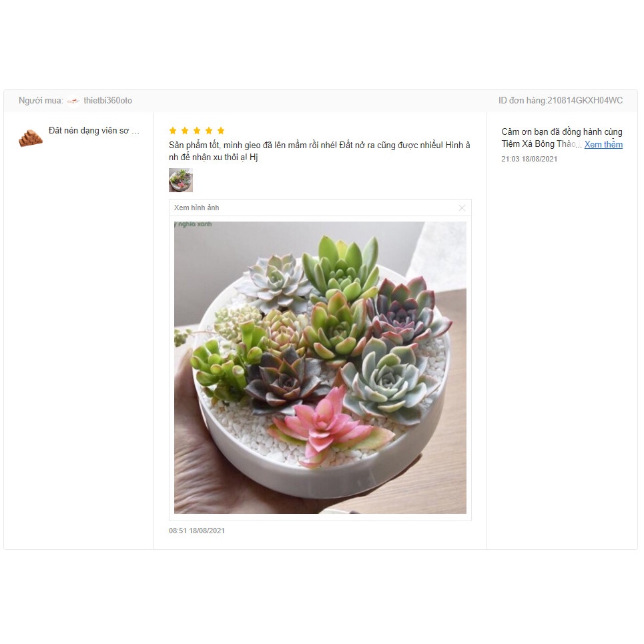This screenshot has height=644, width=644.
Task: Click the second rating star
Action: 185,131
